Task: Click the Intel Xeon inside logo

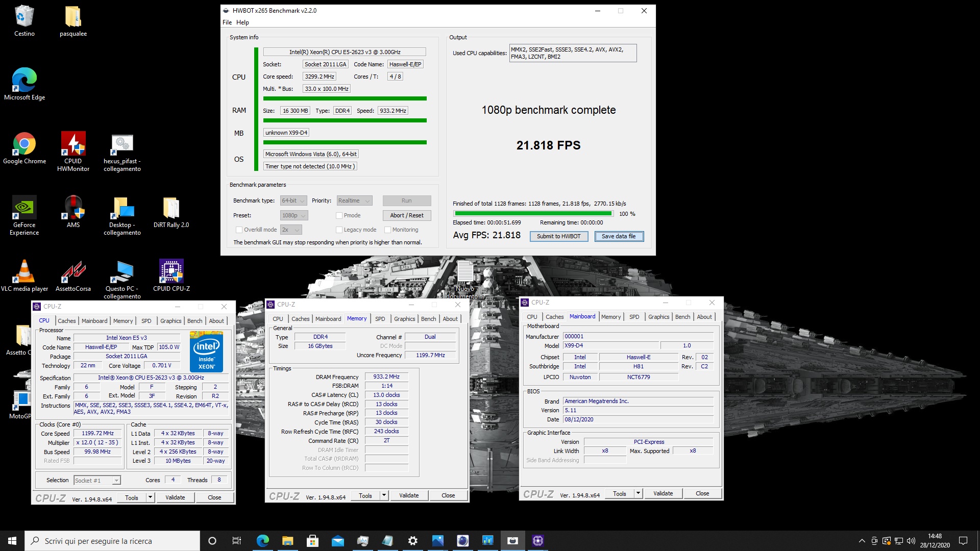Action: [206, 352]
